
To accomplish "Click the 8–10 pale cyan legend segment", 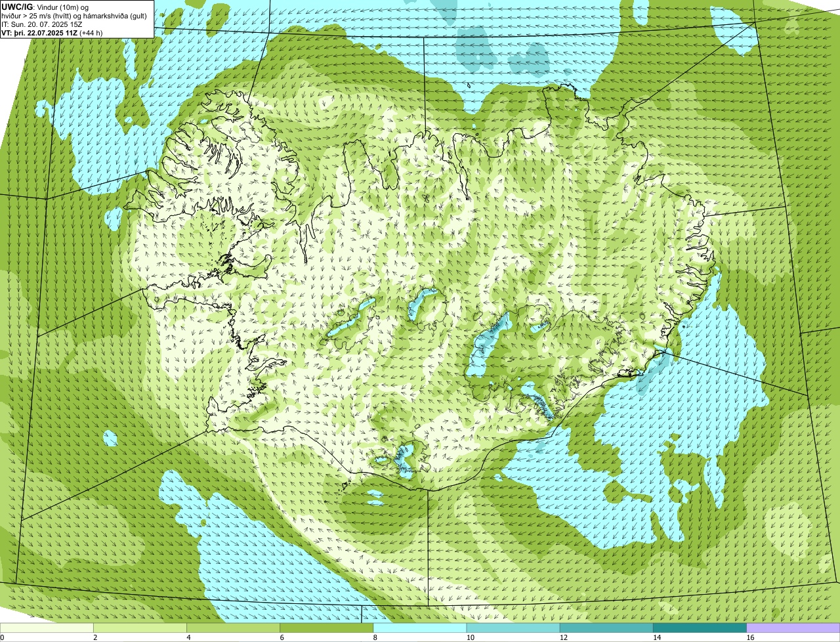I will 420,628.
